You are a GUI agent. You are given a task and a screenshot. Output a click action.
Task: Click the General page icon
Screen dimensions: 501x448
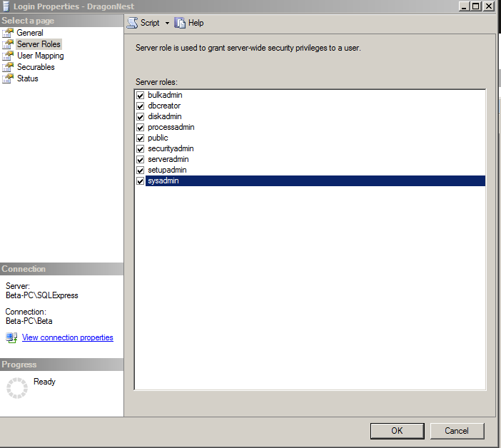pos(8,33)
